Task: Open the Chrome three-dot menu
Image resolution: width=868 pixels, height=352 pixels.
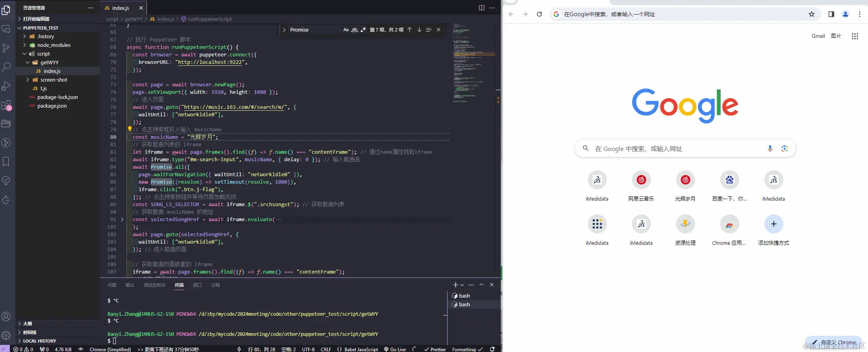Action: point(860,14)
